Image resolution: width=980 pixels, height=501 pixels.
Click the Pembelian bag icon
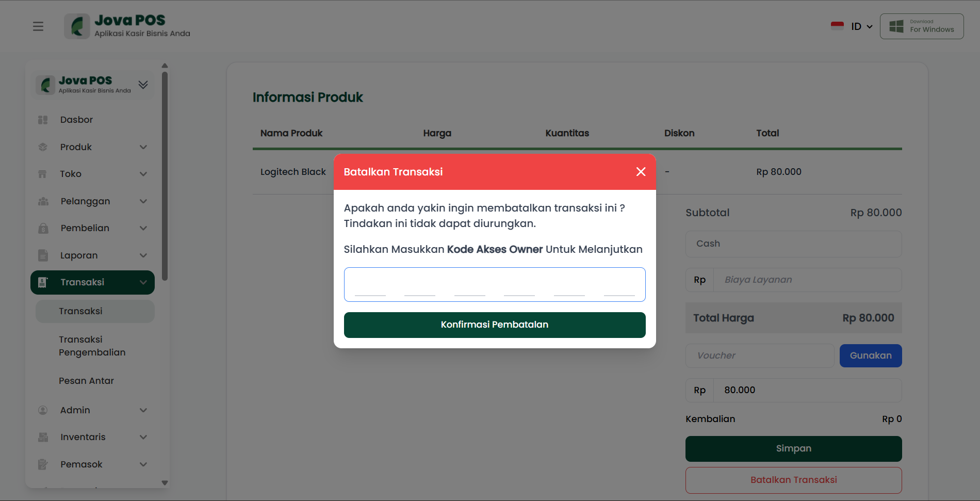click(43, 228)
